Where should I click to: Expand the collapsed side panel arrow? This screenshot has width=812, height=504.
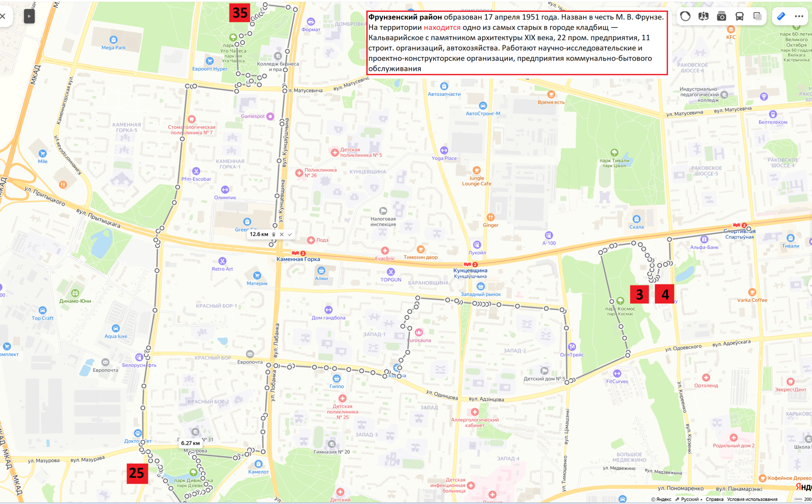tap(29, 16)
